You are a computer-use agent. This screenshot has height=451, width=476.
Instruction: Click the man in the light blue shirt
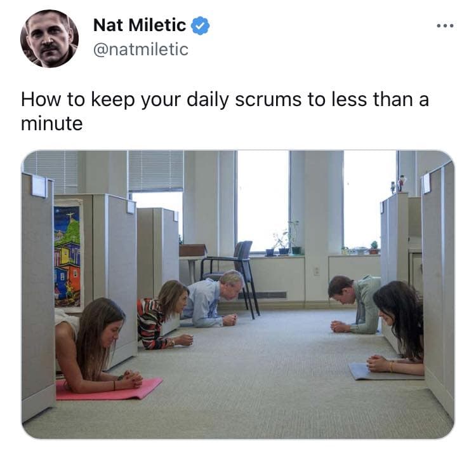pos(212,299)
